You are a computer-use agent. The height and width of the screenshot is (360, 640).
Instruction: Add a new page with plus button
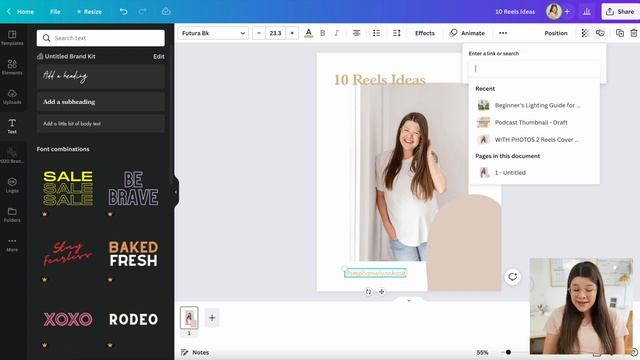click(212, 318)
